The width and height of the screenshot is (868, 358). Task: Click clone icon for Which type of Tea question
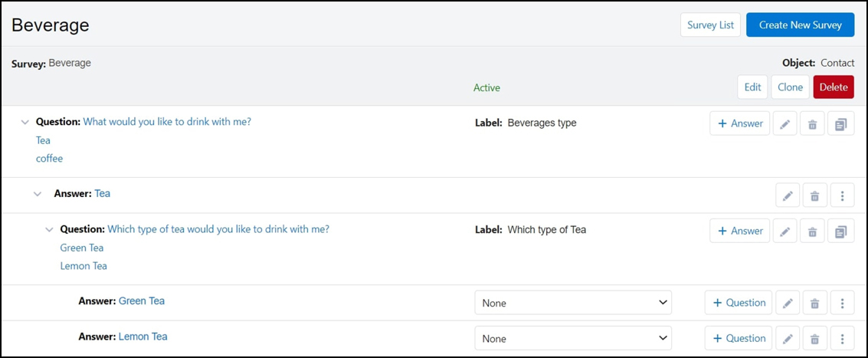[x=840, y=231]
